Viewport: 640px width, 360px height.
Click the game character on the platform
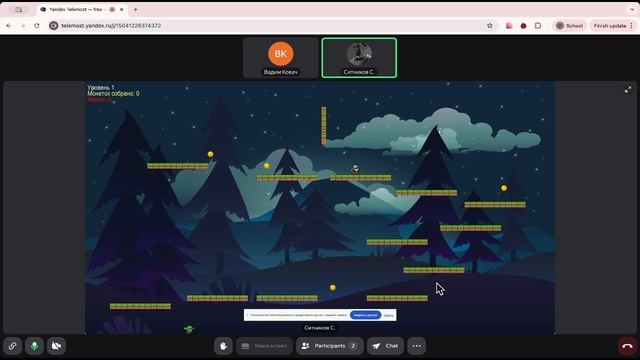[x=356, y=169]
